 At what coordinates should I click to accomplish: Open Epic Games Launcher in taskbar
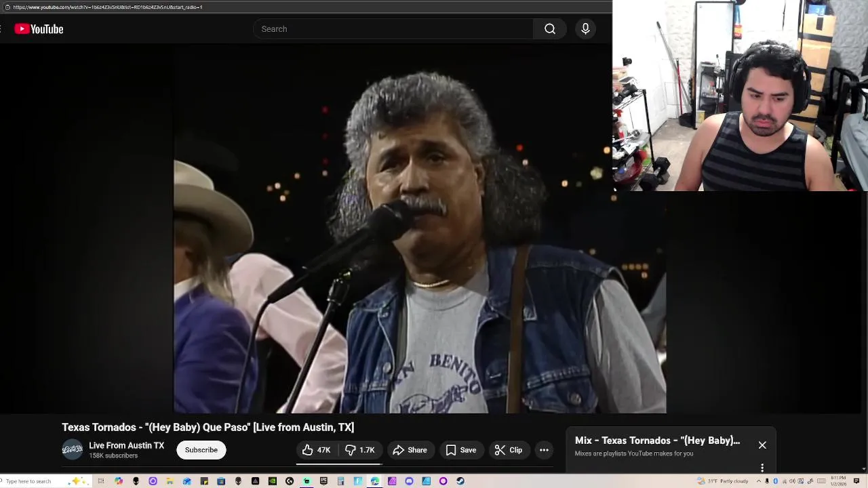[x=323, y=481]
